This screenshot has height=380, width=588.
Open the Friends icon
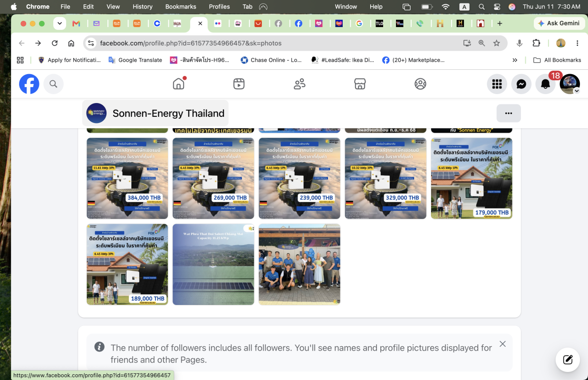pyautogui.click(x=299, y=84)
